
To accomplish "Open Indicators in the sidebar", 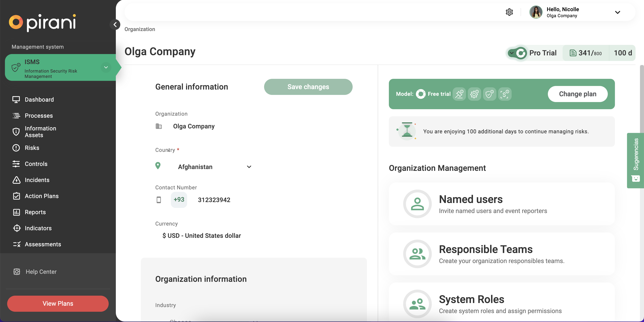I will (x=38, y=228).
